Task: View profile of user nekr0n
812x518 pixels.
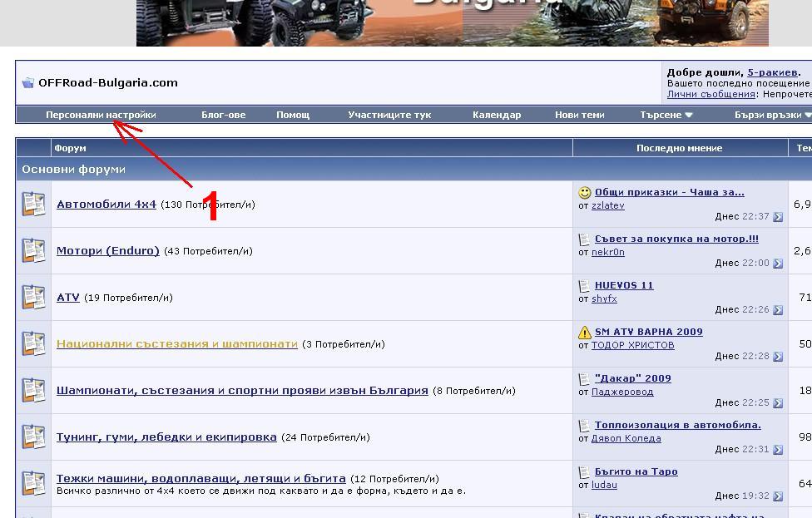Action: (608, 252)
